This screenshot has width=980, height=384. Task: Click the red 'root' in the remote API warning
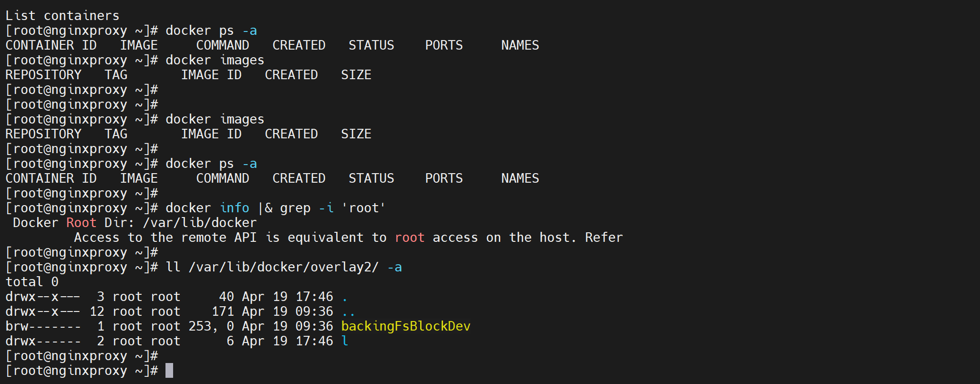click(x=410, y=238)
